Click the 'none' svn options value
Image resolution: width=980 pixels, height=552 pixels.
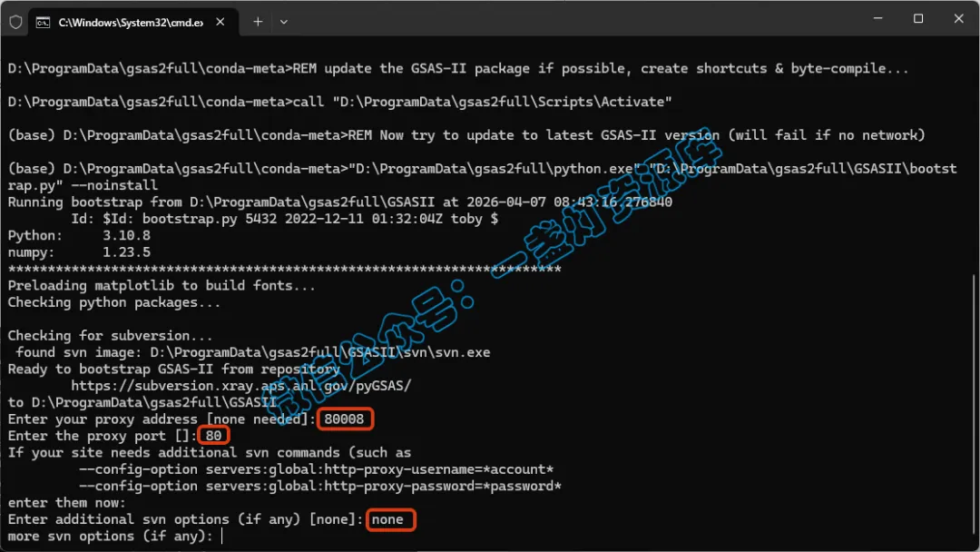point(388,519)
